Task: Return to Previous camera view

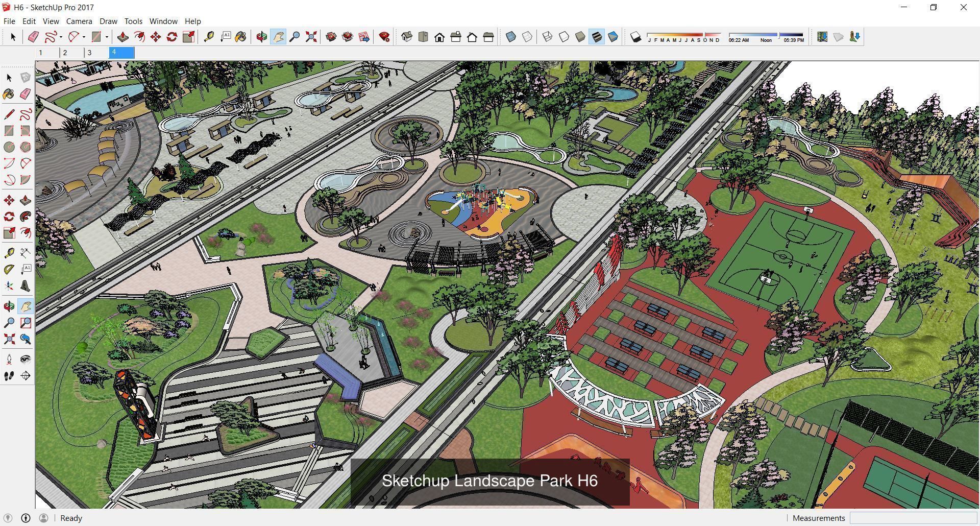Action: [25, 339]
